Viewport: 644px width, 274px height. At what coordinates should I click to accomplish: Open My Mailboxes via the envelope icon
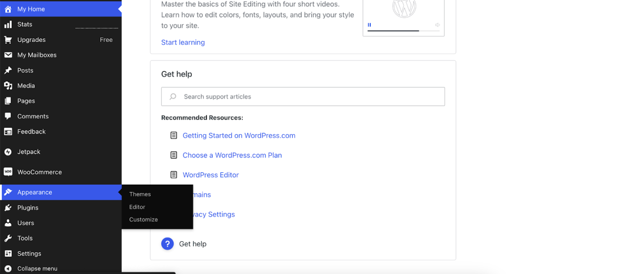coord(8,55)
